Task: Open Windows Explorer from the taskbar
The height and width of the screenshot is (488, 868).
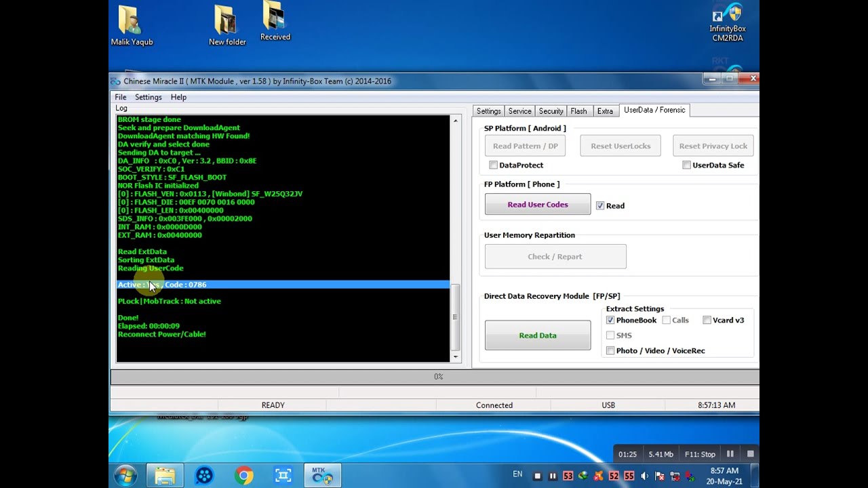Action: [x=165, y=476]
